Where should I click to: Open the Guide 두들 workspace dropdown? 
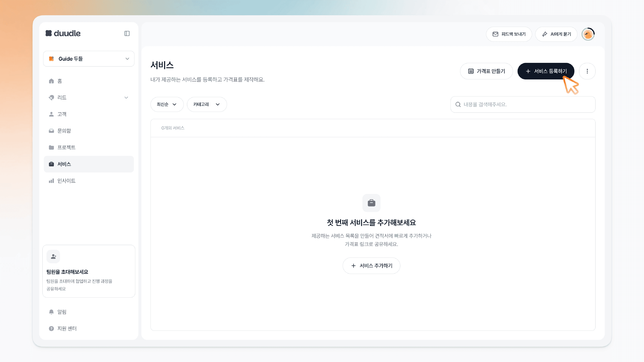click(x=89, y=59)
